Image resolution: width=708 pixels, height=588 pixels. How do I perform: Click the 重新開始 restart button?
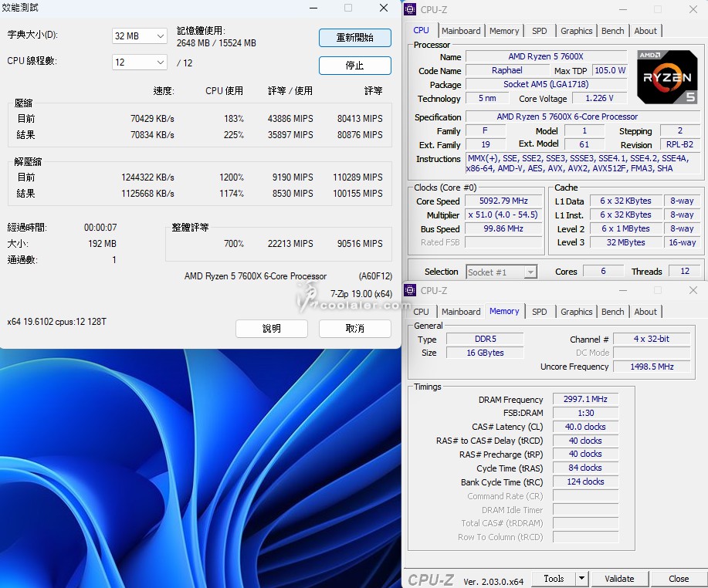point(355,38)
